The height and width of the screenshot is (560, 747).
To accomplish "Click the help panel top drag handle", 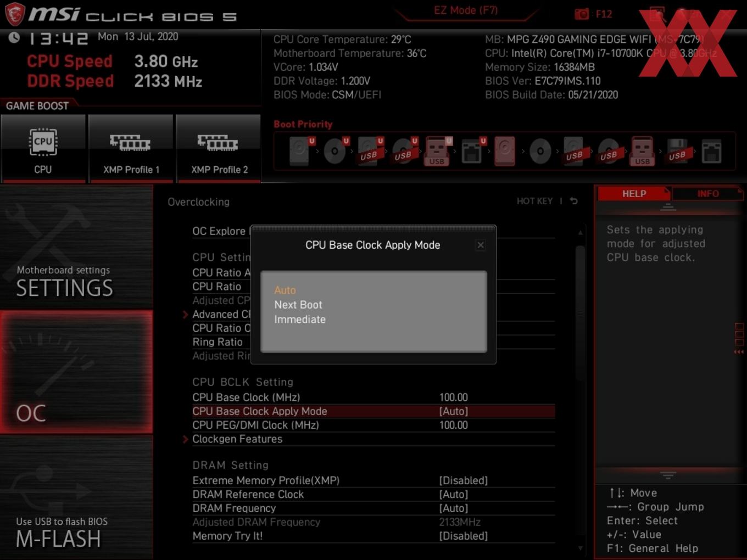I will click(x=668, y=208).
